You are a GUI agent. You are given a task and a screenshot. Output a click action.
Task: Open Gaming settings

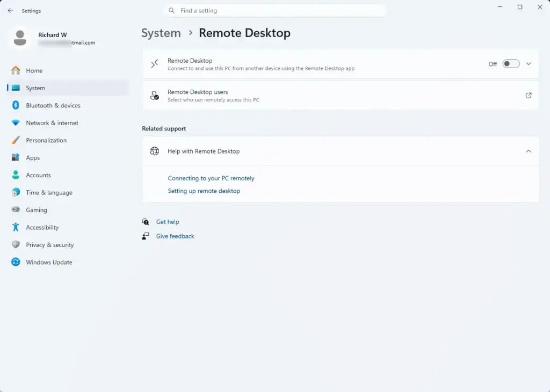(68, 209)
